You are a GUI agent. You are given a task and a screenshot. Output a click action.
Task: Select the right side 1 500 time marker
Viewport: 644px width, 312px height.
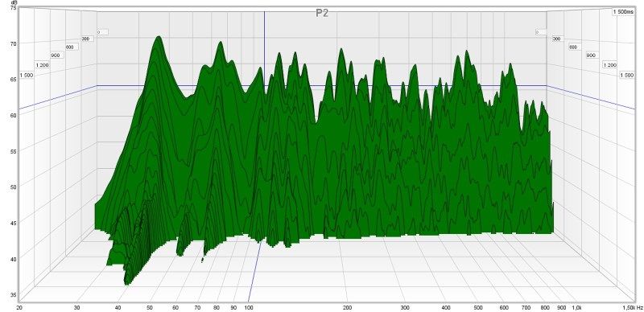pos(626,76)
